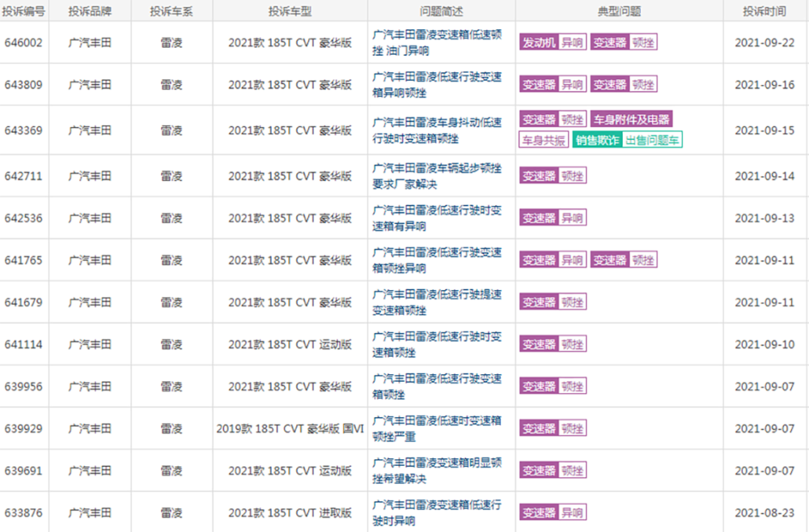Click brand 广汽丰田 in row 633876
809x532 pixels.
[90, 513]
